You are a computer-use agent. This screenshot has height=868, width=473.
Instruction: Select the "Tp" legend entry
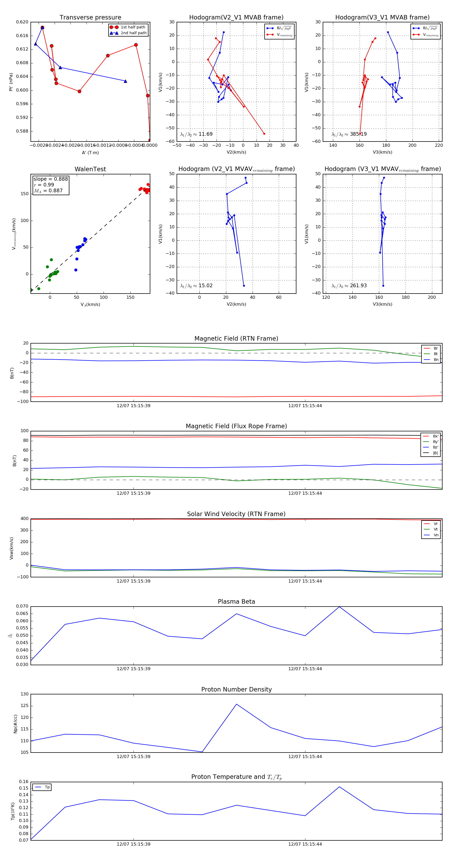[42, 787]
